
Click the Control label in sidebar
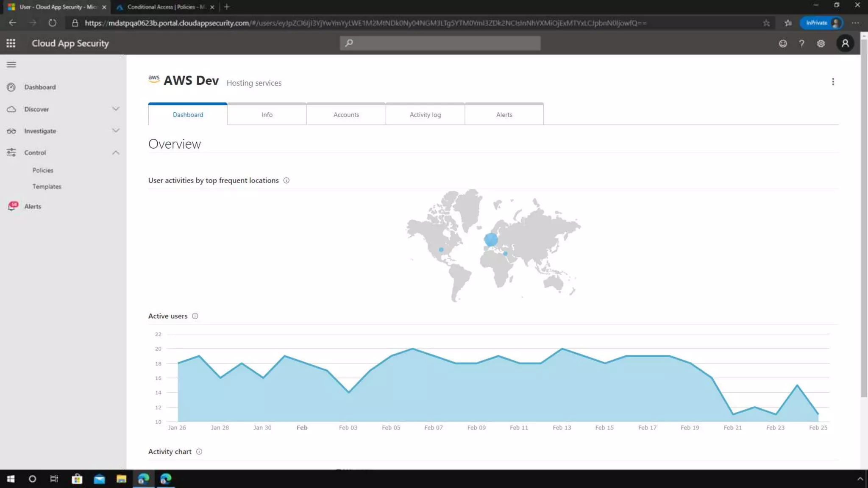point(35,152)
